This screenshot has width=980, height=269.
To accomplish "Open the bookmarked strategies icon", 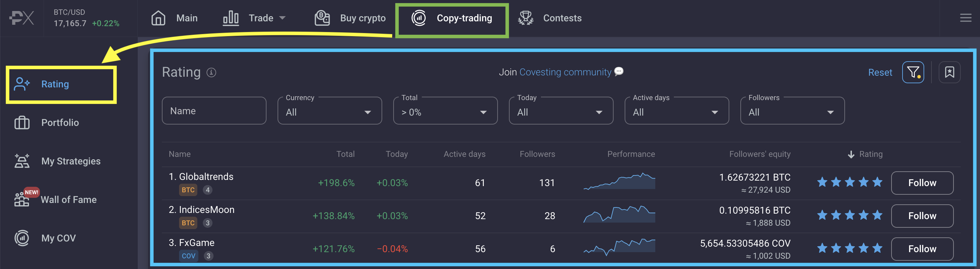I will pyautogui.click(x=949, y=72).
